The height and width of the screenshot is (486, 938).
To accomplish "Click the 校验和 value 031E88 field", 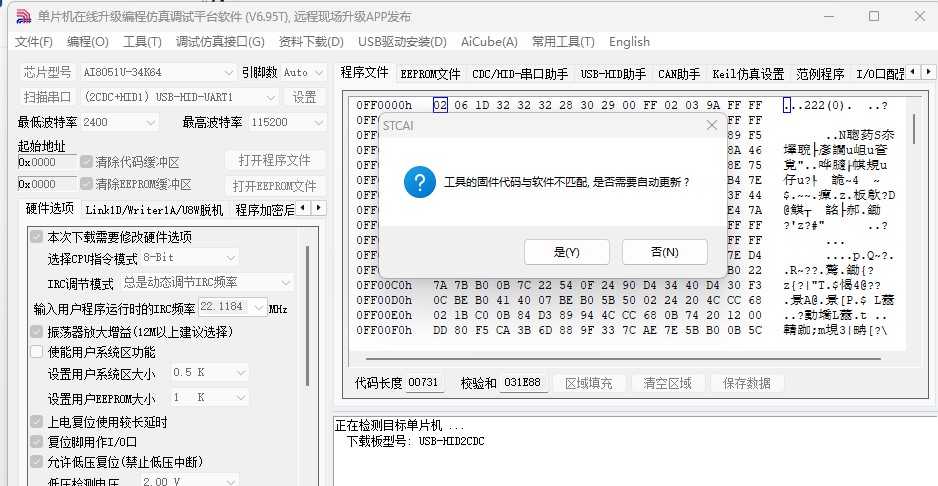I will 523,383.
